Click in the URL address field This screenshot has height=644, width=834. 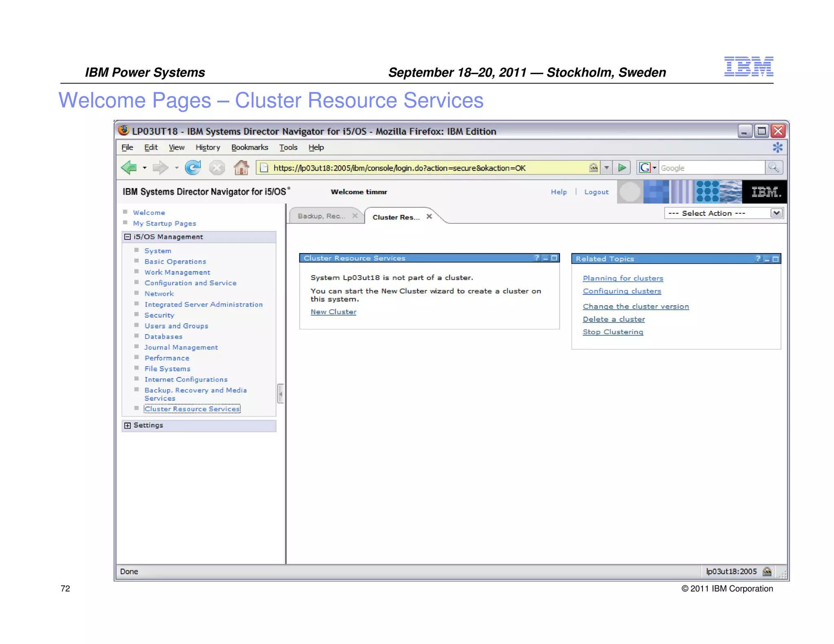click(x=428, y=168)
